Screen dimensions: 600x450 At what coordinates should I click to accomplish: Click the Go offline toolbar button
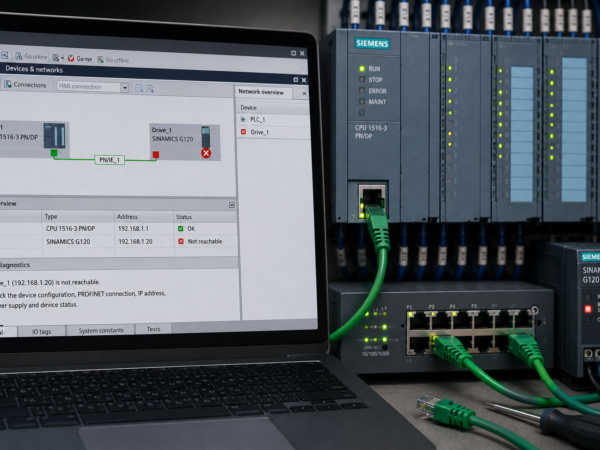click(x=113, y=60)
